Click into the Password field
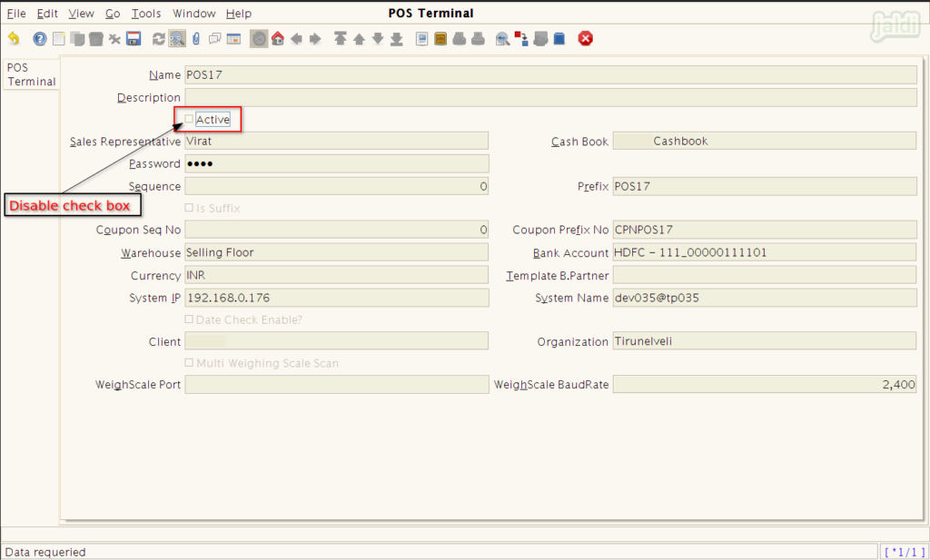This screenshot has width=930, height=560. 337,163
